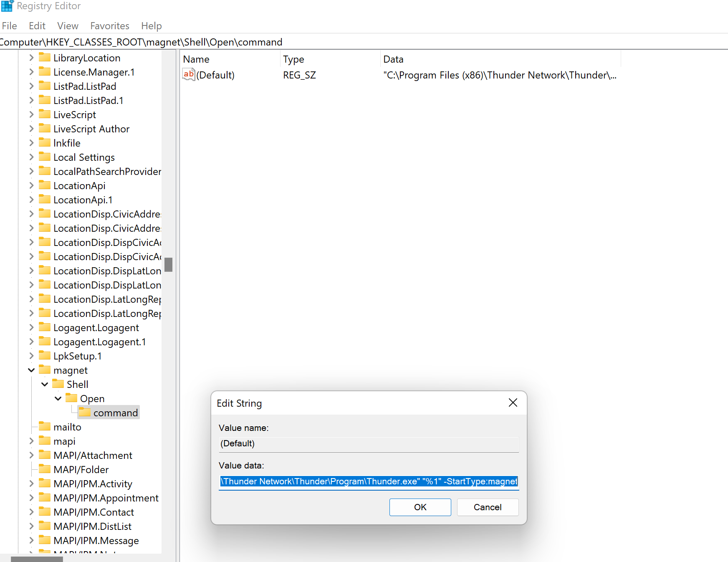Viewport: 728px width, 562px height.
Task: Open the File menu
Action: (x=10, y=26)
